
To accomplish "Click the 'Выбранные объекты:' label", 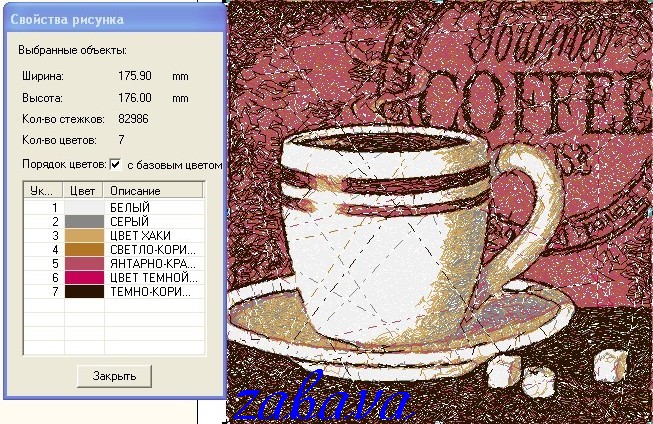I will click(72, 50).
